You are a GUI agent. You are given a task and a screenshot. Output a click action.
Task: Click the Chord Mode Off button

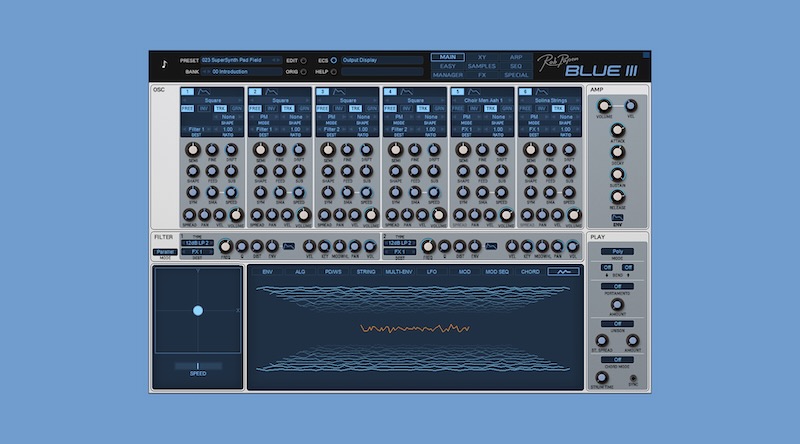click(x=617, y=360)
